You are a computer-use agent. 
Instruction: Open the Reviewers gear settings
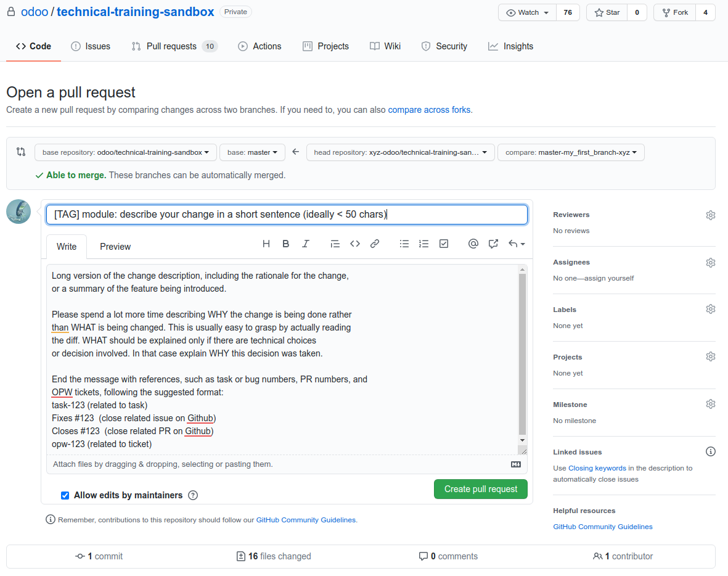[710, 215]
